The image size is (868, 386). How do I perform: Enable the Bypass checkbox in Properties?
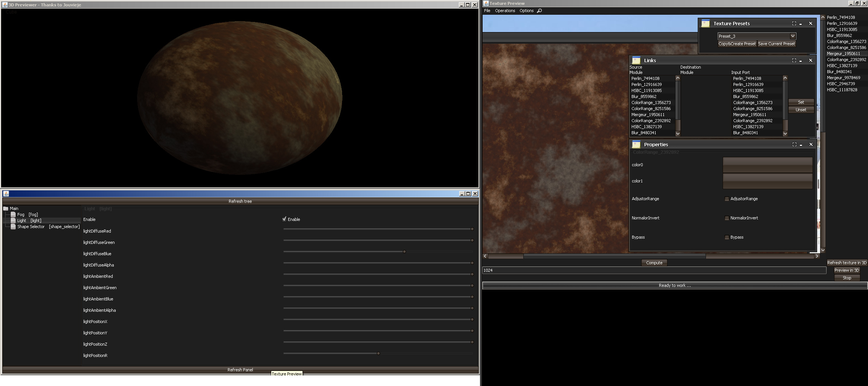click(727, 237)
